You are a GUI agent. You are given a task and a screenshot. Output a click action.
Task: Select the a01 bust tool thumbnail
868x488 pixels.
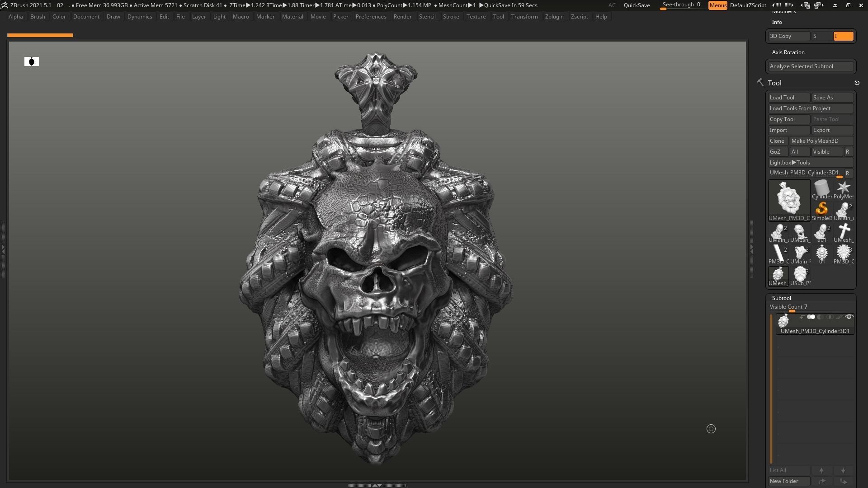pos(821,233)
